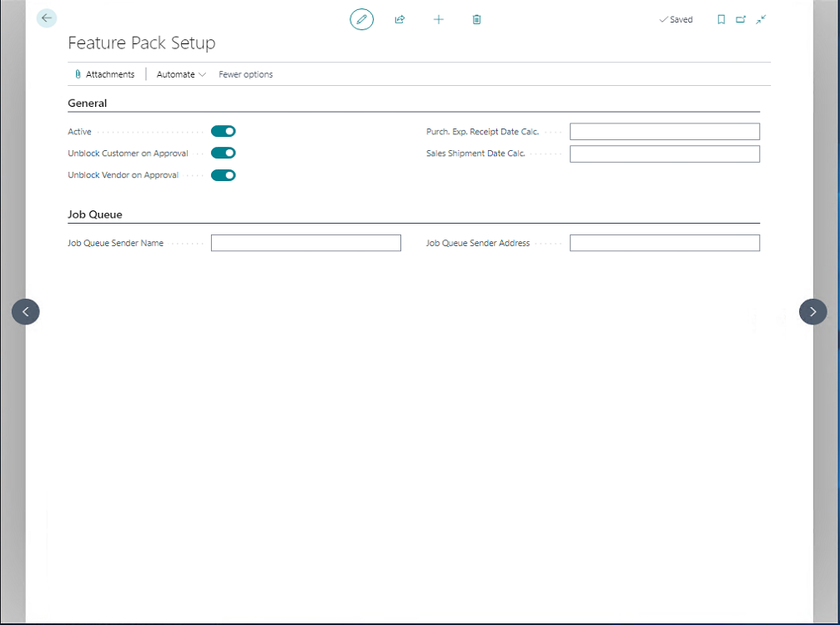Toggle Unblock Vendor on Approval off
Viewport: 840px width, 625px height.
click(x=223, y=175)
